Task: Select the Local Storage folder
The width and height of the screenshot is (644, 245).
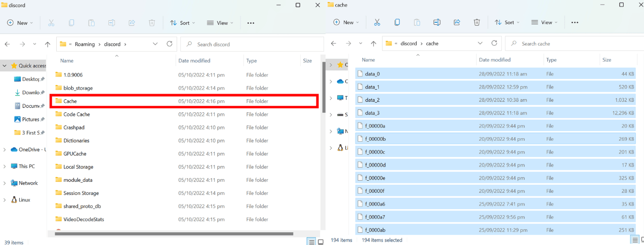Action: [184, 167]
